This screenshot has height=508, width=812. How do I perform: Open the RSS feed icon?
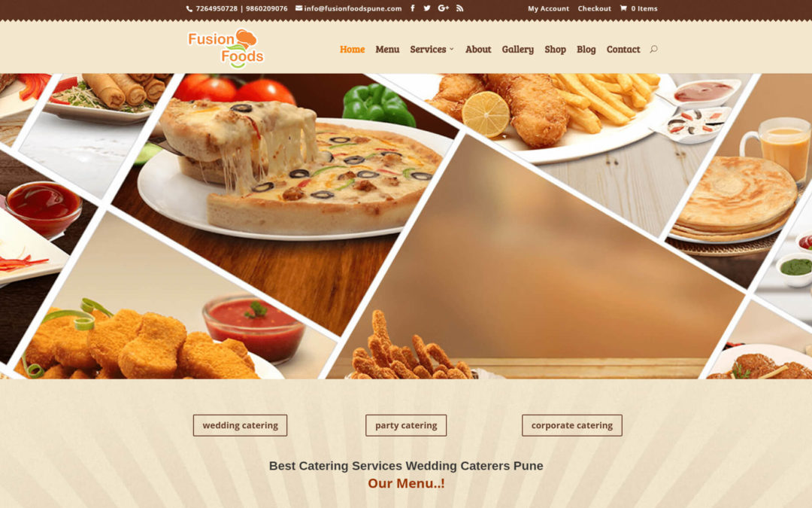click(x=460, y=8)
